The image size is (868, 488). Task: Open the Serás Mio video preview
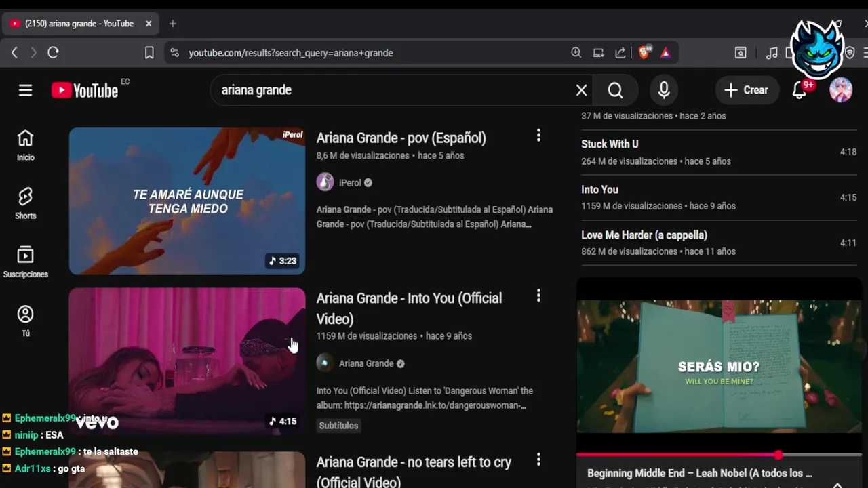point(719,366)
